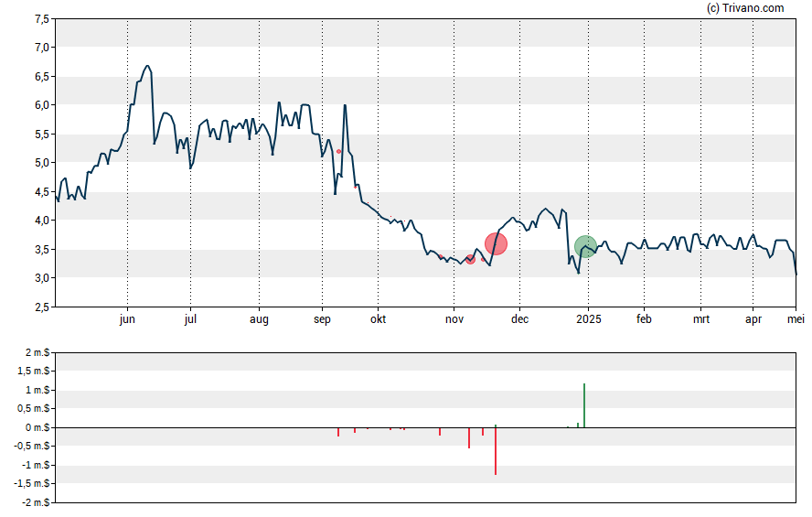Click the 'jun' x-axis label

point(127,319)
